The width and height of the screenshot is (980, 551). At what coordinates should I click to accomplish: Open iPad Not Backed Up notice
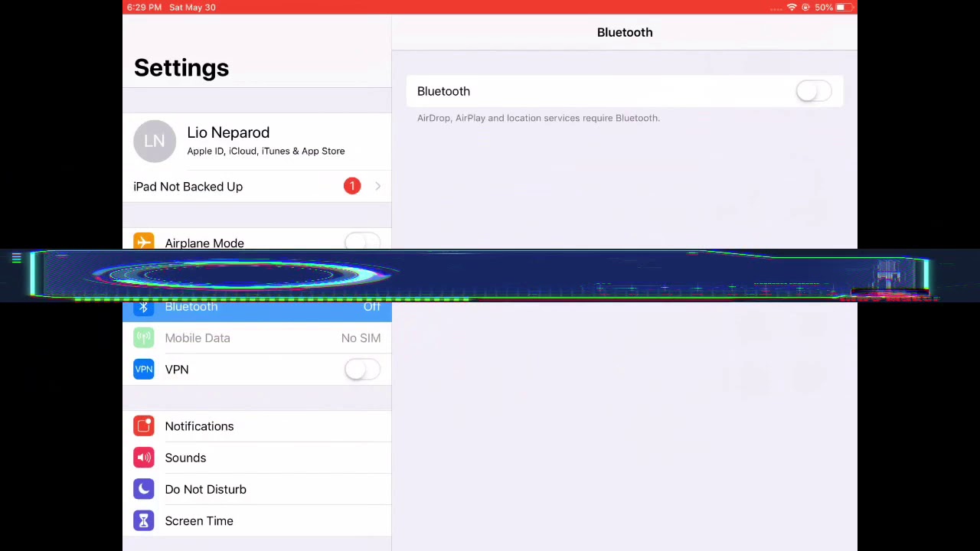point(256,187)
